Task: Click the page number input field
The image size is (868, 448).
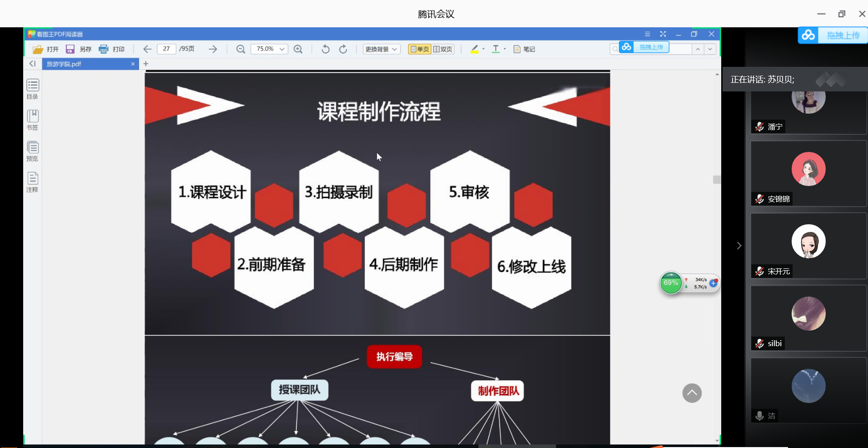Action: [166, 49]
